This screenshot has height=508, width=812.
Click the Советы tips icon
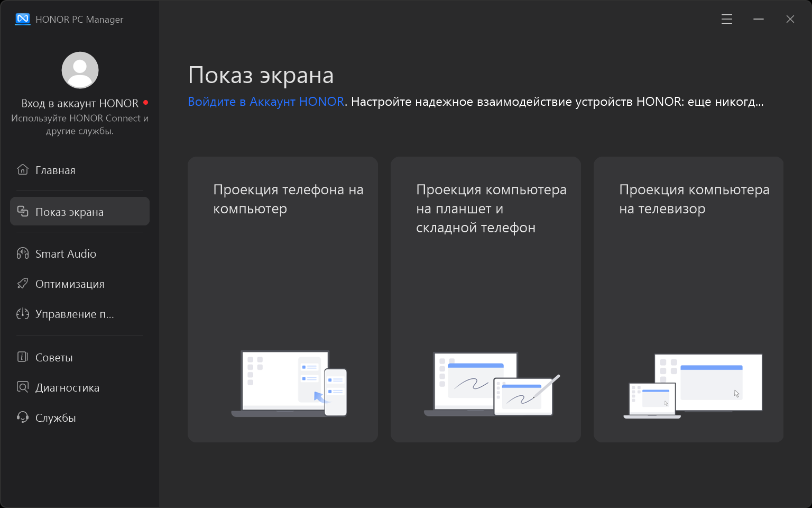point(23,357)
